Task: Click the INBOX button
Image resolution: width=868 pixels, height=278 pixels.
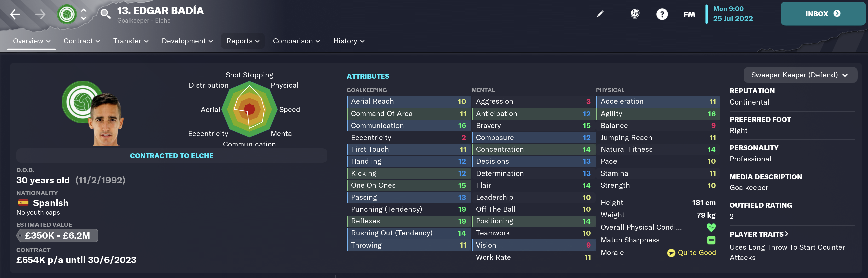Action: point(822,14)
